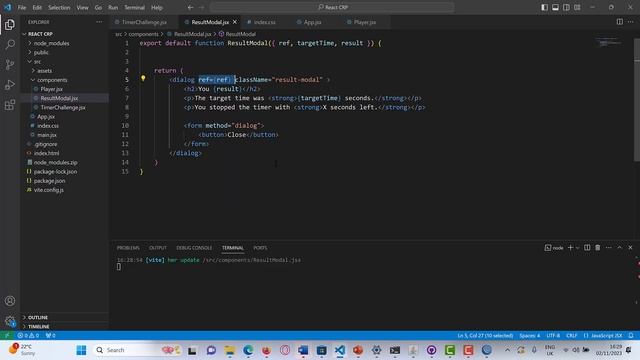The width and height of the screenshot is (640, 360).
Task: Open Player.jsx in the explorer
Action: coord(64,89)
